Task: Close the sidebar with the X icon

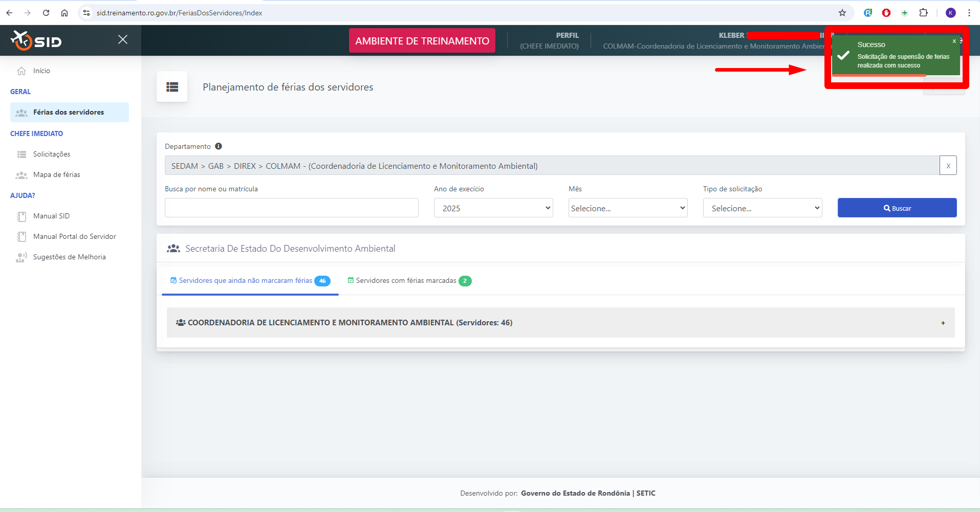Action: (123, 39)
